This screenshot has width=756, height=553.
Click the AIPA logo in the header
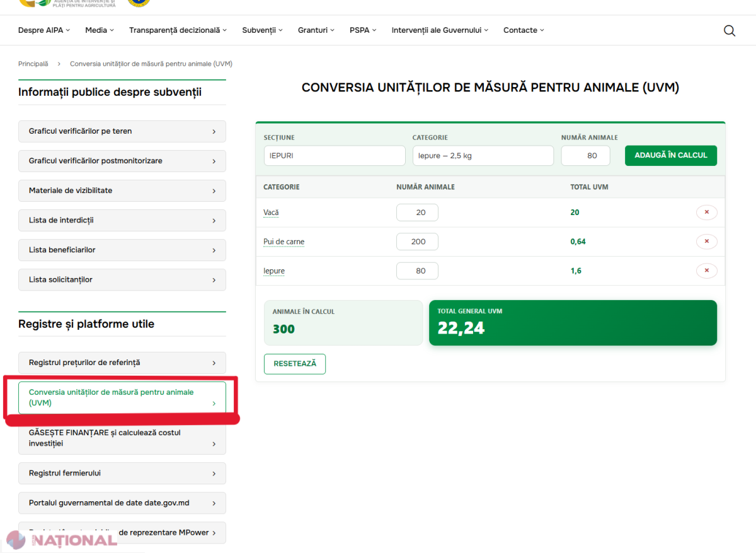[67, 3]
